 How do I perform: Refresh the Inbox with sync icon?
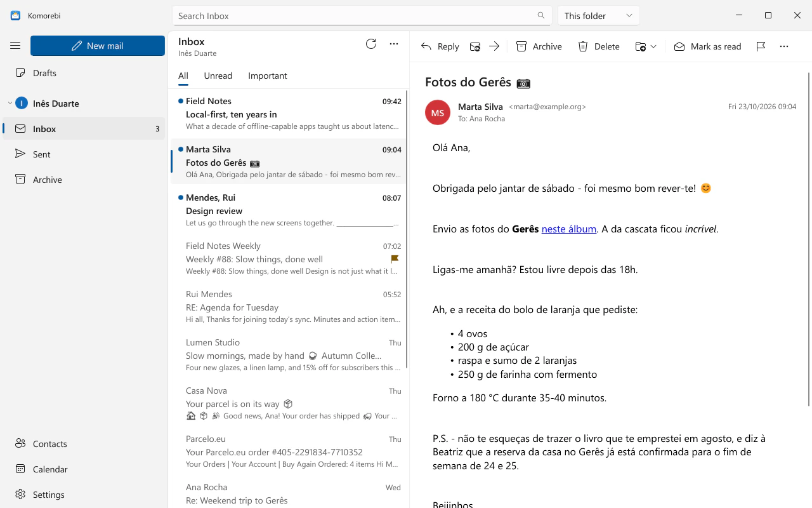coord(371,44)
